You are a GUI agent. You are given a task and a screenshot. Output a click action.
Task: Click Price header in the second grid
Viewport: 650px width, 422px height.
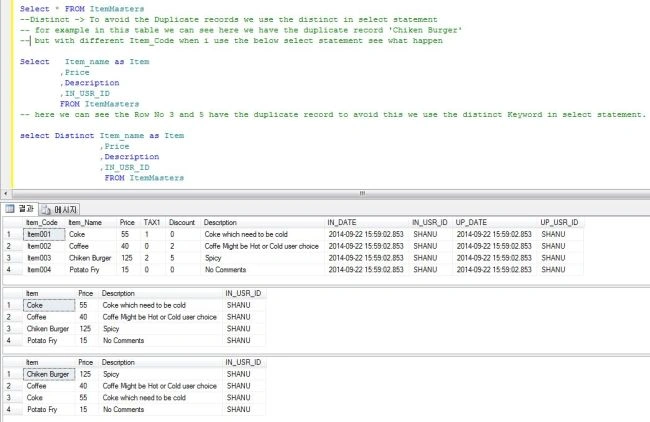(87, 293)
